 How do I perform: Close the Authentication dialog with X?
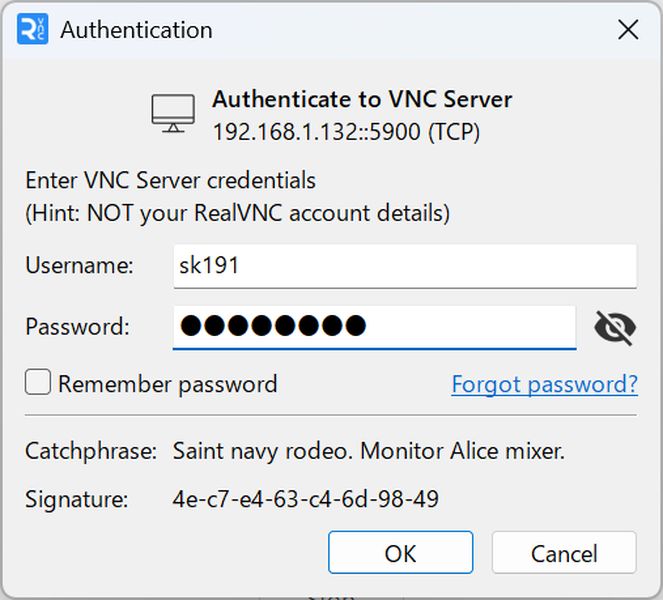[x=628, y=30]
